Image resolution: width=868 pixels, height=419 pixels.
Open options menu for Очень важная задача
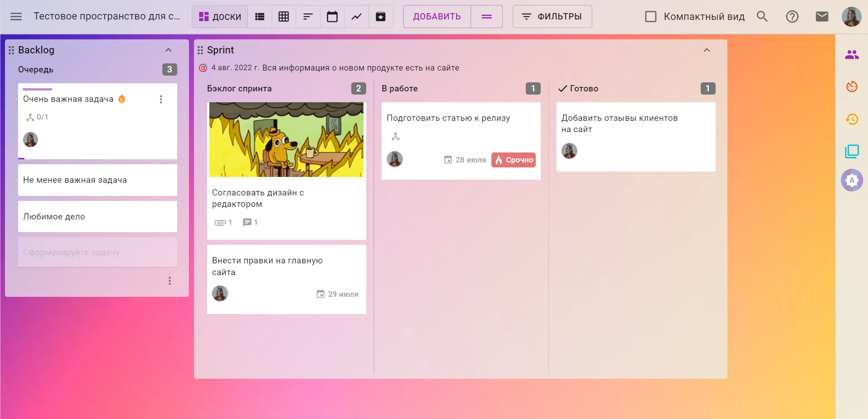tap(161, 100)
